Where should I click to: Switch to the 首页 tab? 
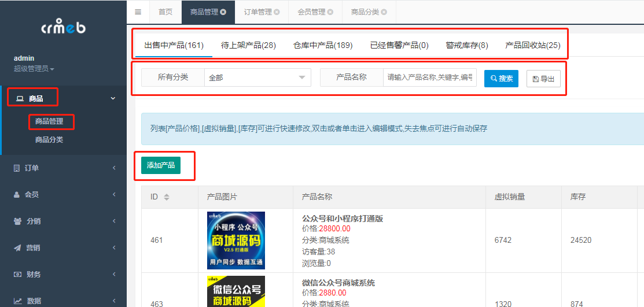[x=165, y=12]
